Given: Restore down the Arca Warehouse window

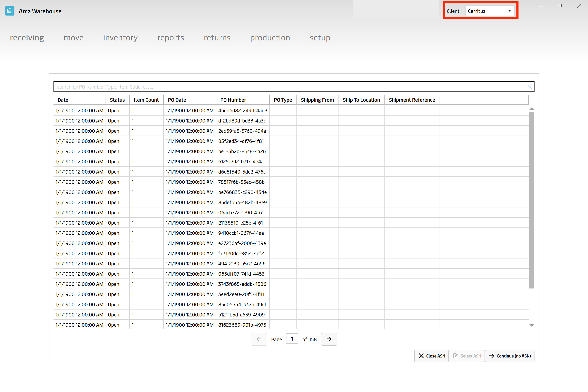Looking at the screenshot, I should (x=560, y=6).
